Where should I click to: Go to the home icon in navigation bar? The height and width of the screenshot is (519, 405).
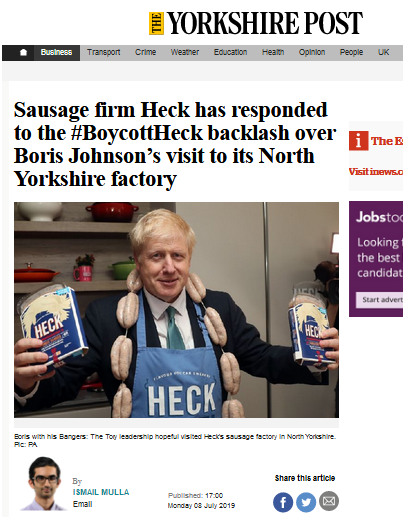[x=23, y=52]
